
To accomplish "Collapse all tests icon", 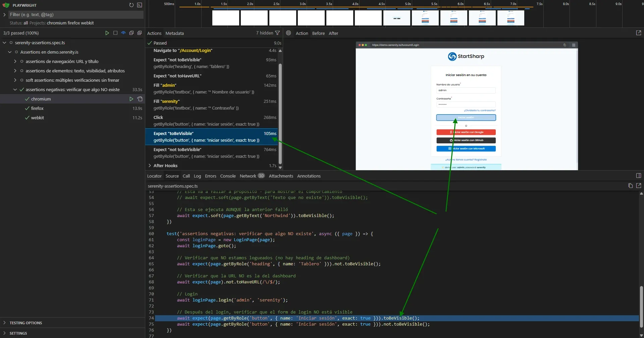I will (x=131, y=33).
